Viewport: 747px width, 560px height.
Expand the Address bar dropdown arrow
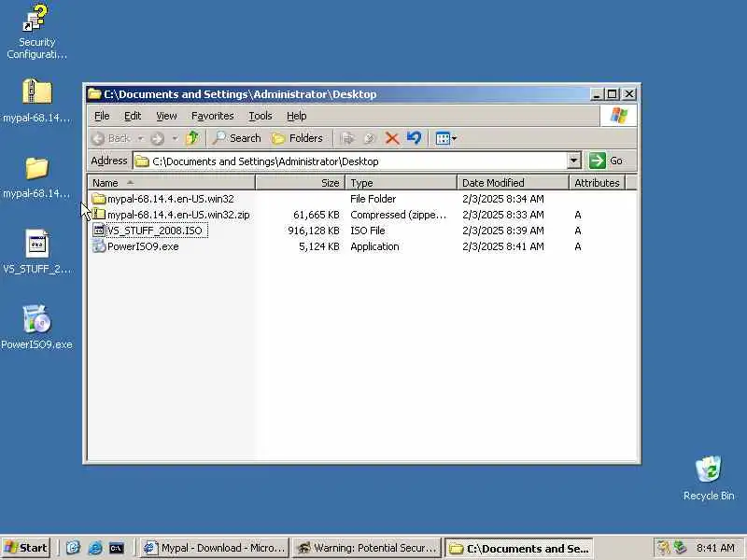point(574,161)
